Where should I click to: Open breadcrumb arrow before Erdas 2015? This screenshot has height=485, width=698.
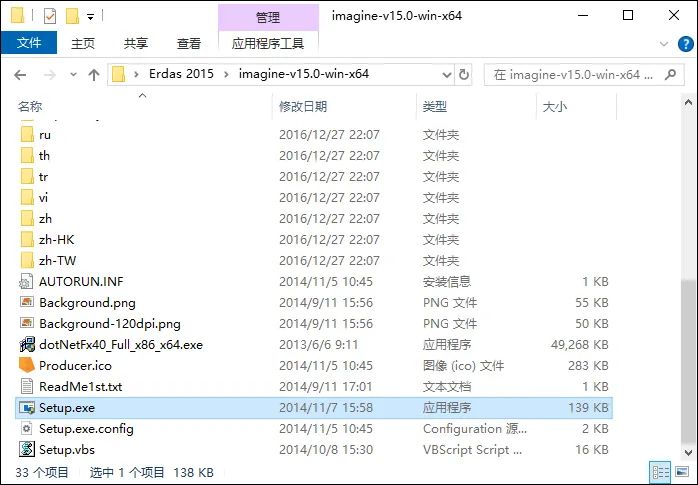click(x=136, y=74)
